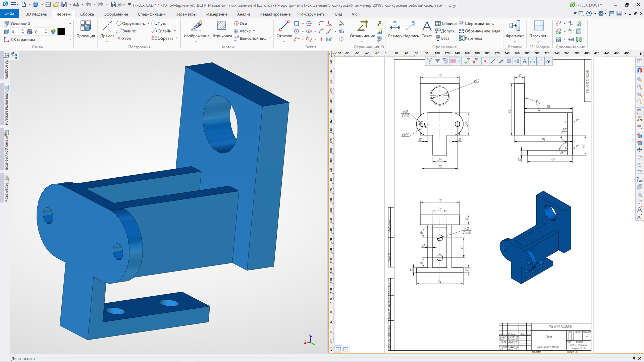Toggle nodes filter in selector toolbar

coord(485,61)
